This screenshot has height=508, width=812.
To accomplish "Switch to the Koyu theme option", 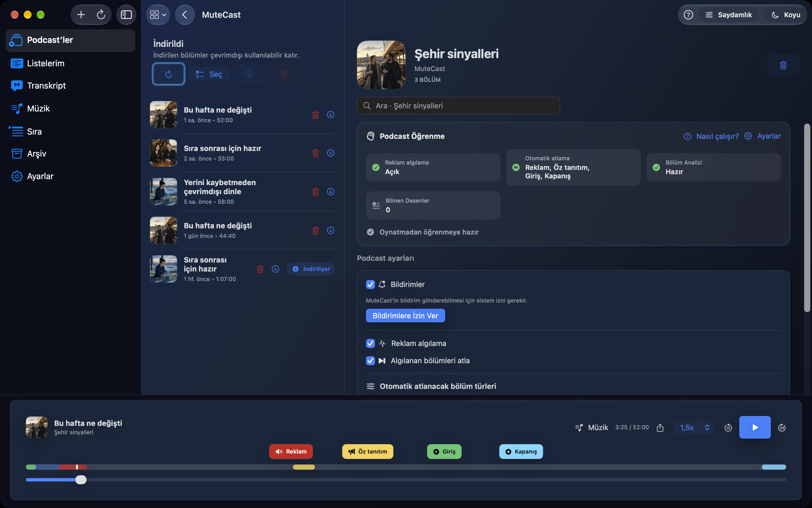I will coord(786,15).
